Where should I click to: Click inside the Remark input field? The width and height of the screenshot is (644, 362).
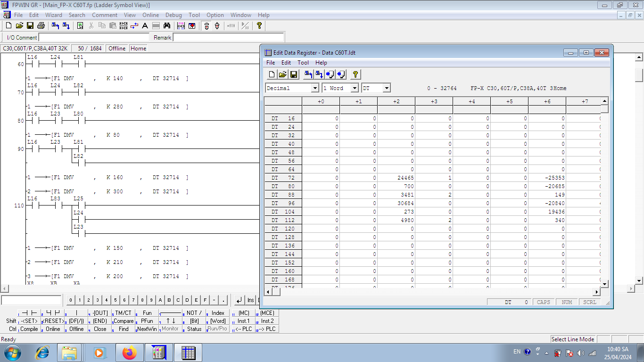pyautogui.click(x=229, y=37)
